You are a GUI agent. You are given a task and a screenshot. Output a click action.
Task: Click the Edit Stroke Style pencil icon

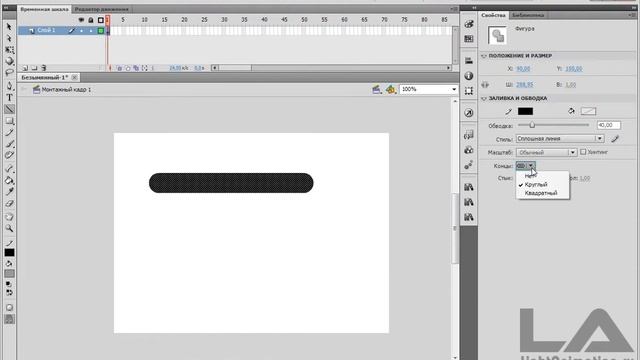[615, 139]
